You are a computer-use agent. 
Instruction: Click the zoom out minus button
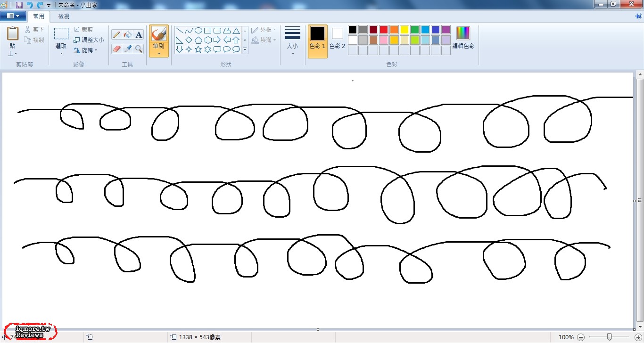point(581,337)
